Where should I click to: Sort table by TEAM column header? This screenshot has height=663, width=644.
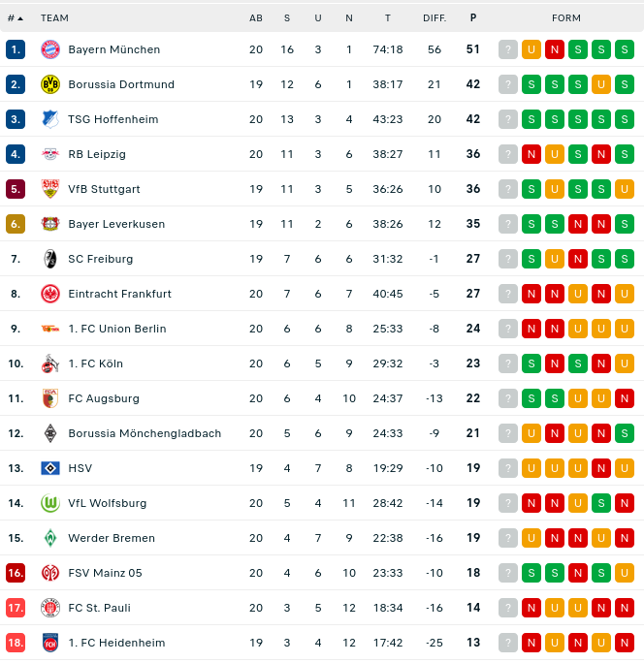coord(54,17)
